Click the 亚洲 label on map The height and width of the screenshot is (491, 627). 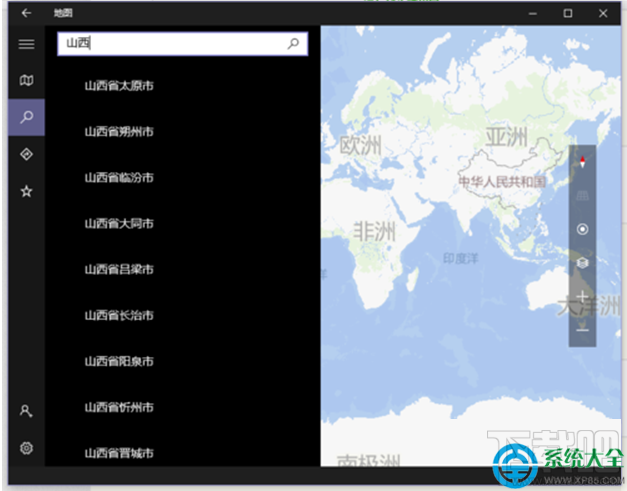[507, 137]
